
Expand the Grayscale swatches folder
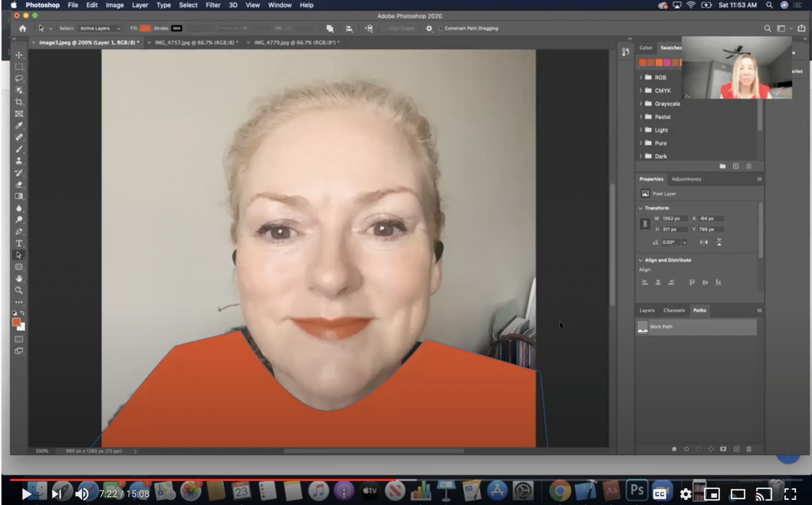click(641, 104)
